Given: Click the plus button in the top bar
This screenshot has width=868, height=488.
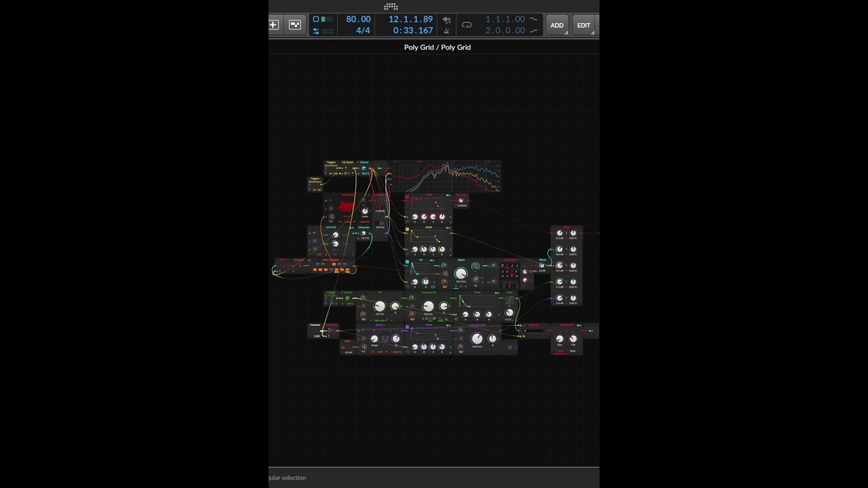Looking at the screenshot, I should click(273, 25).
